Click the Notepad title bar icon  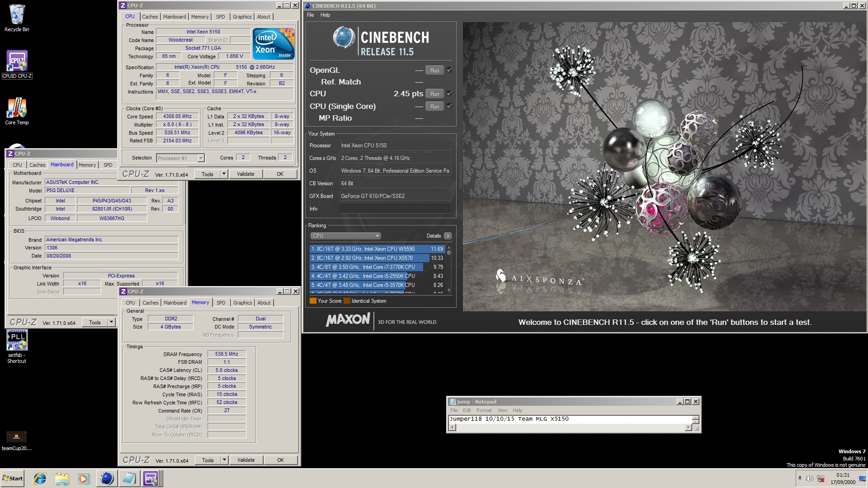point(452,402)
